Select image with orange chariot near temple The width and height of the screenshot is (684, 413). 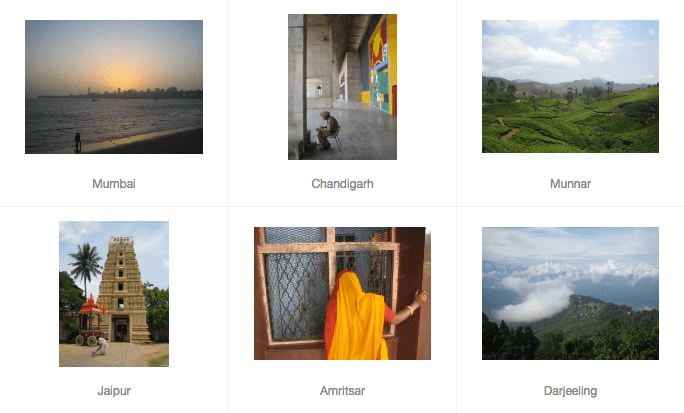[114, 294]
